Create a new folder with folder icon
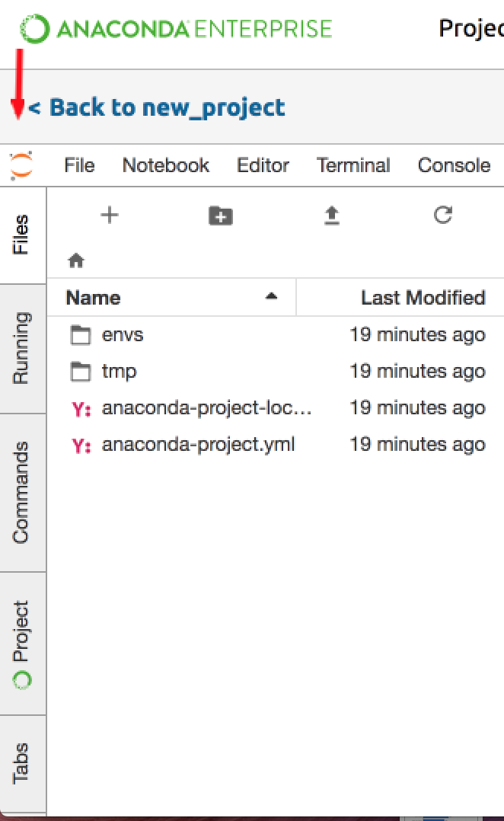Screen dimensions: 504x821 coord(221,216)
